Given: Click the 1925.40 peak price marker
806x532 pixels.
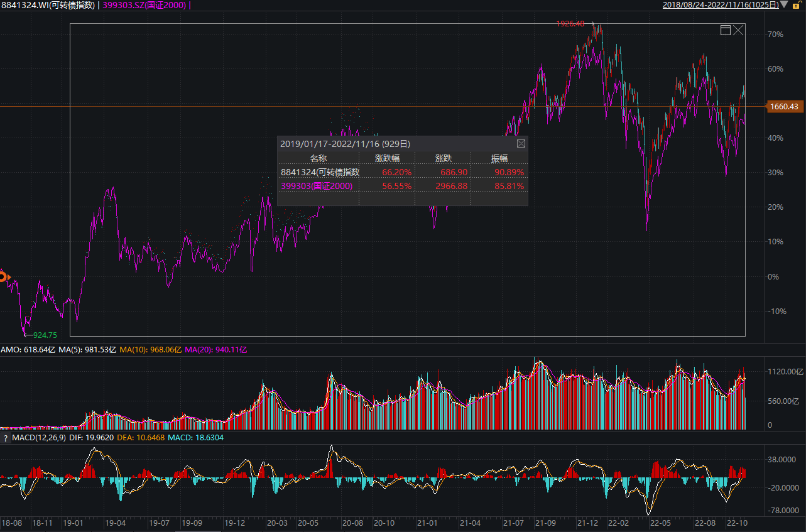Looking at the screenshot, I should coord(570,24).
